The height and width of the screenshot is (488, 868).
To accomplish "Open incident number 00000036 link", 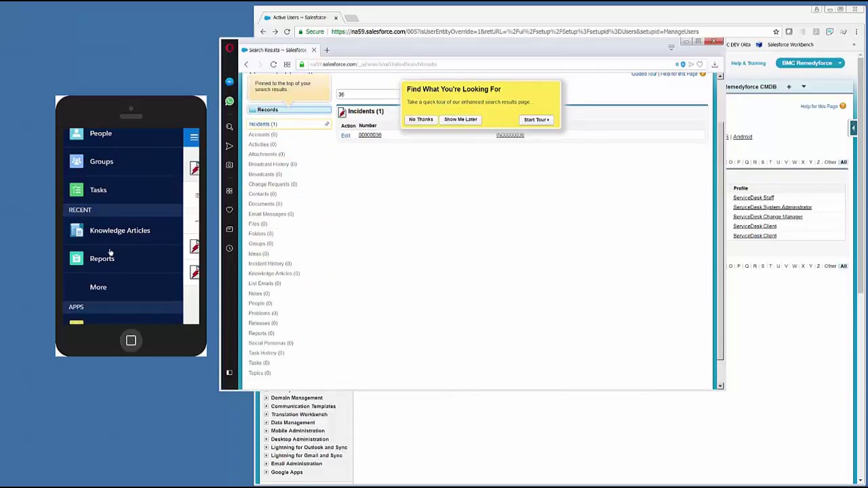I will [x=370, y=135].
